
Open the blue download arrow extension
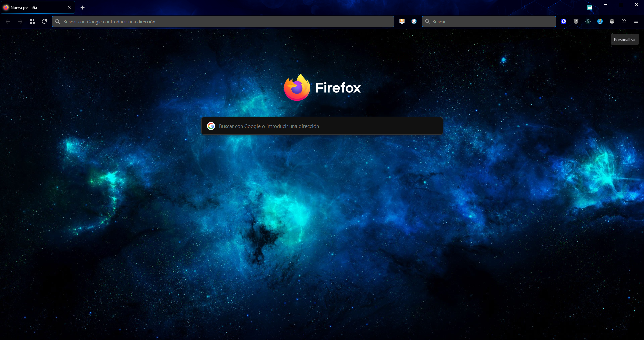pos(564,21)
